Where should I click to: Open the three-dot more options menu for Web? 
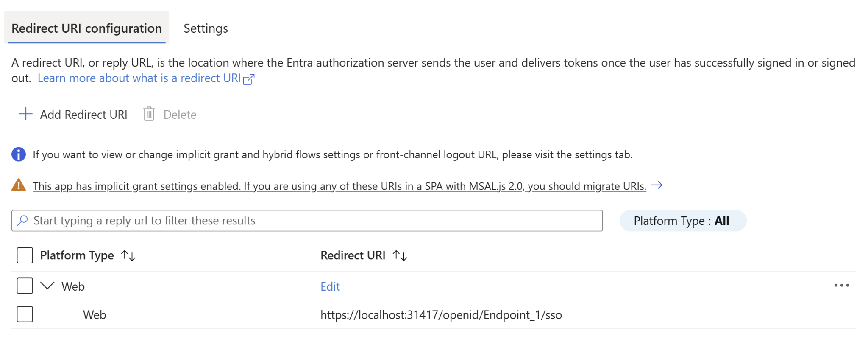coord(841,286)
